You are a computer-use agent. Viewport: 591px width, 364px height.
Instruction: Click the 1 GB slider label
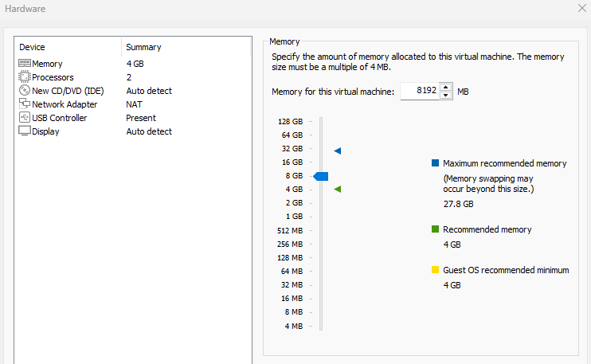(294, 217)
